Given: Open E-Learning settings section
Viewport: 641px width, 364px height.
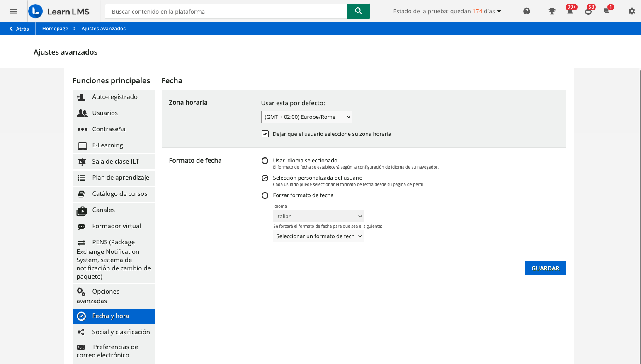Looking at the screenshot, I should 114,145.
